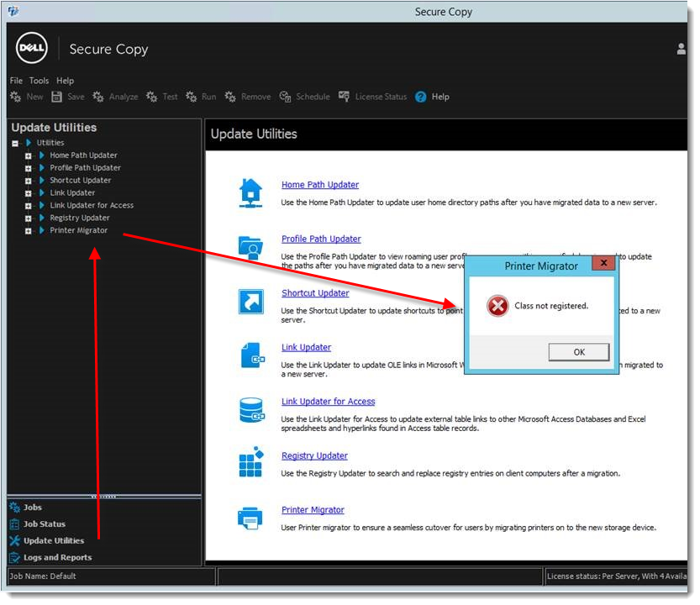This screenshot has width=700, height=605.
Task: Switch to the Jobs navigation pane
Action: pyautogui.click(x=32, y=508)
